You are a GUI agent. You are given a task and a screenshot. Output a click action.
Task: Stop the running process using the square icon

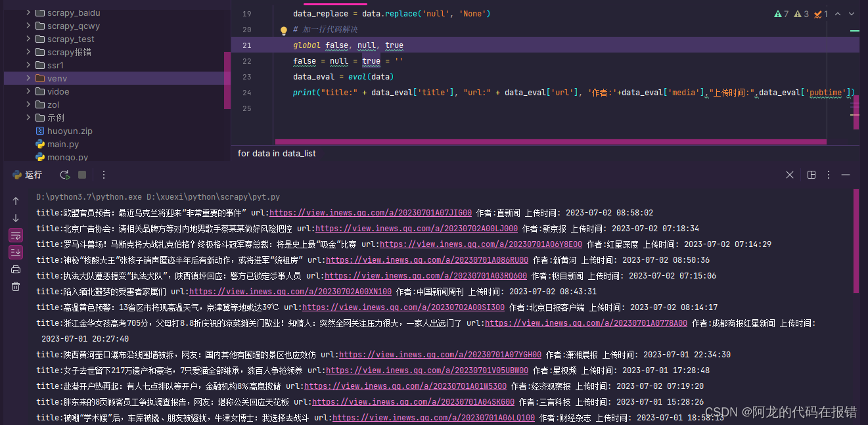[x=82, y=175]
